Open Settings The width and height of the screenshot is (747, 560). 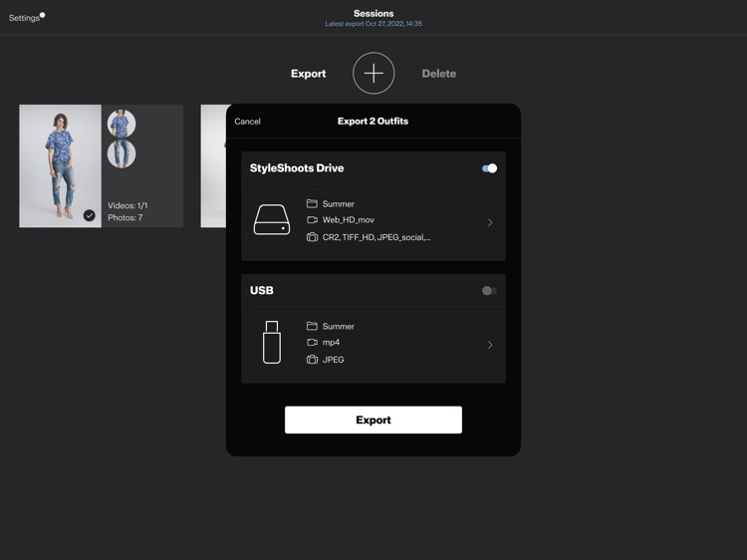tap(24, 18)
